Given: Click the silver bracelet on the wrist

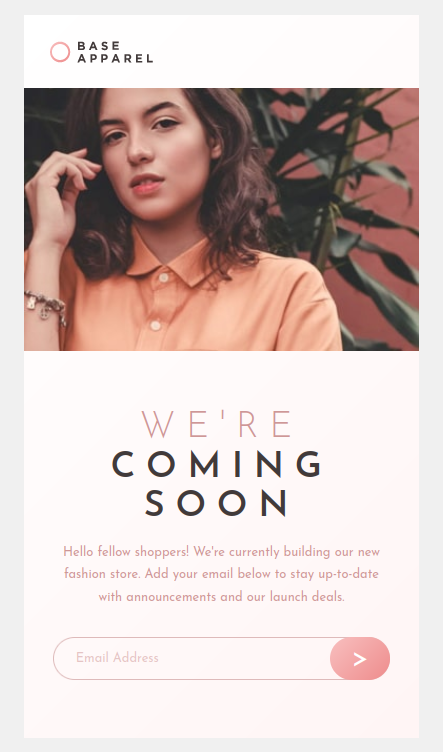Looking at the screenshot, I should [x=46, y=307].
